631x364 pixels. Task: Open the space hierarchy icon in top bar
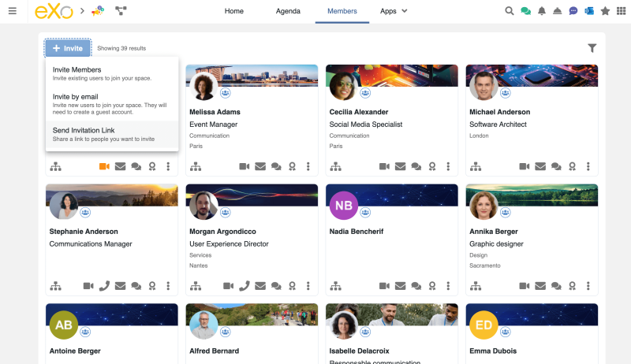[x=121, y=11]
